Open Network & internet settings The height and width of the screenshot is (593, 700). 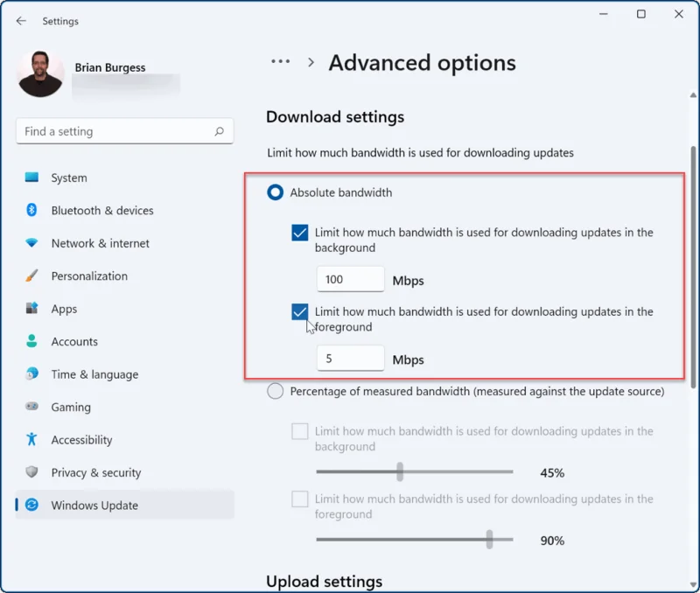pyautogui.click(x=124, y=243)
